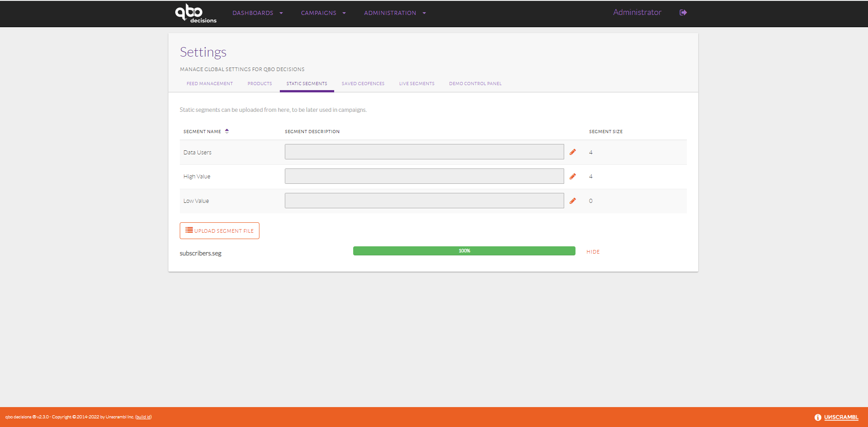This screenshot has width=868, height=427.
Task: Edit the Data Users description pencil icon
Action: coord(573,152)
